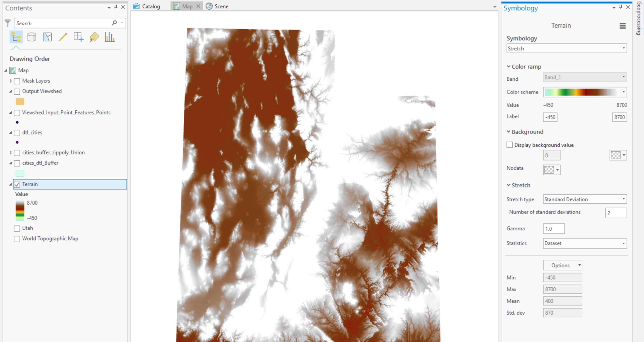Toggle visibility of Utah layer
The image size is (644, 342).
coord(16,228)
